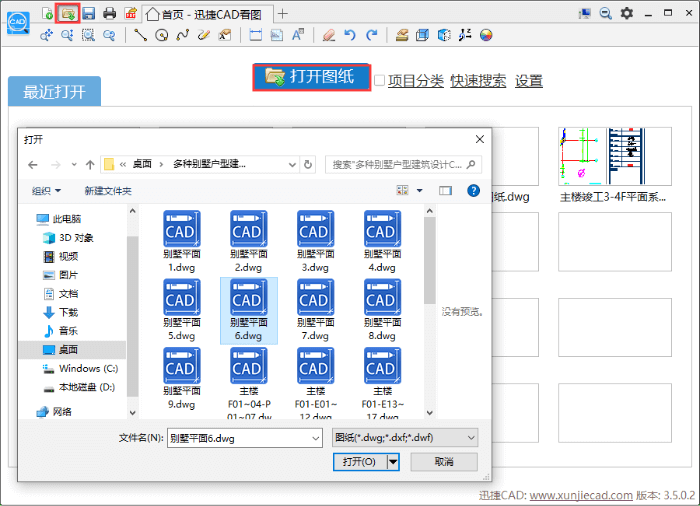
Task: Click the 3D wireframe box icon
Action: [x=422, y=35]
